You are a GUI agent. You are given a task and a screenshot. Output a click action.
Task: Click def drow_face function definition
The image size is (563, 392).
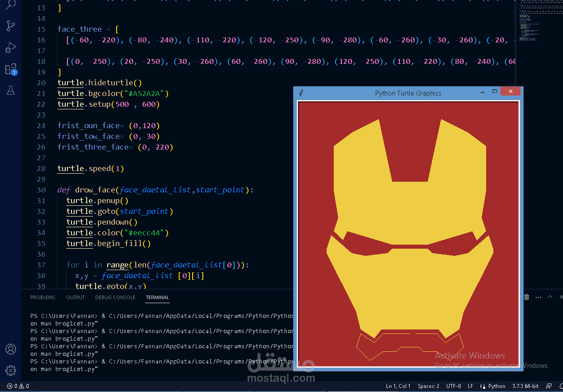click(155, 190)
